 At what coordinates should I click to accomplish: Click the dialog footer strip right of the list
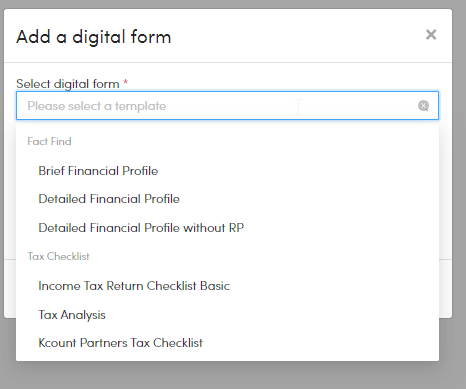pyautogui.click(x=445, y=288)
